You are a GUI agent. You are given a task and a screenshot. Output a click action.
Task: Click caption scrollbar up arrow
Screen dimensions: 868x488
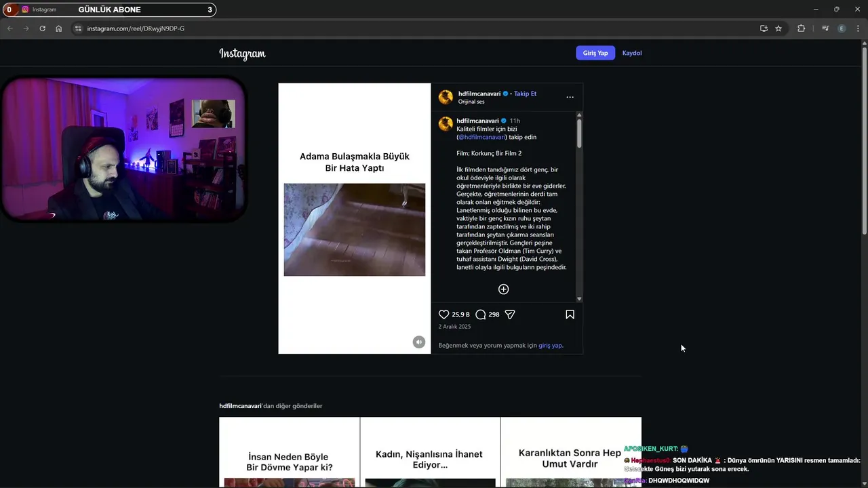[579, 116]
